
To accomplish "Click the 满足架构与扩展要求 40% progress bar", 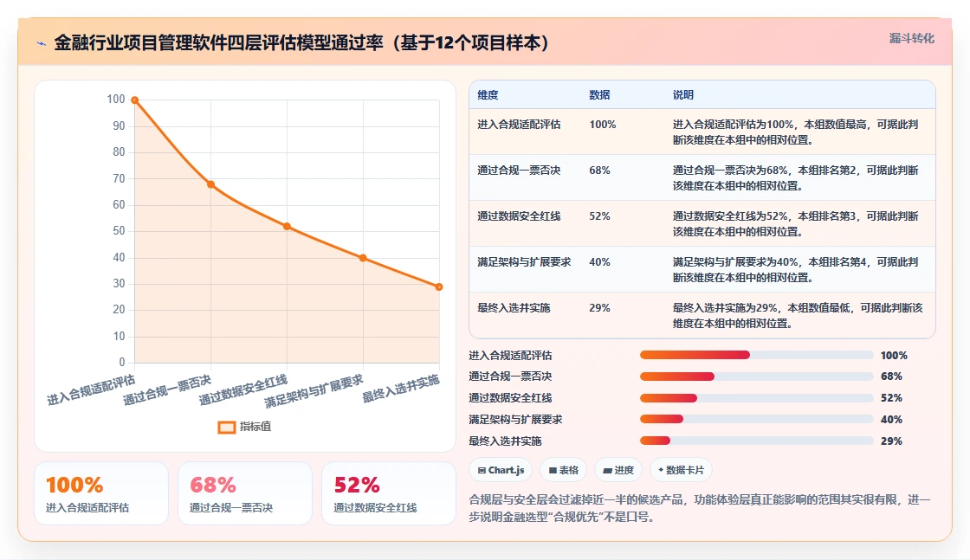I will pos(757,419).
